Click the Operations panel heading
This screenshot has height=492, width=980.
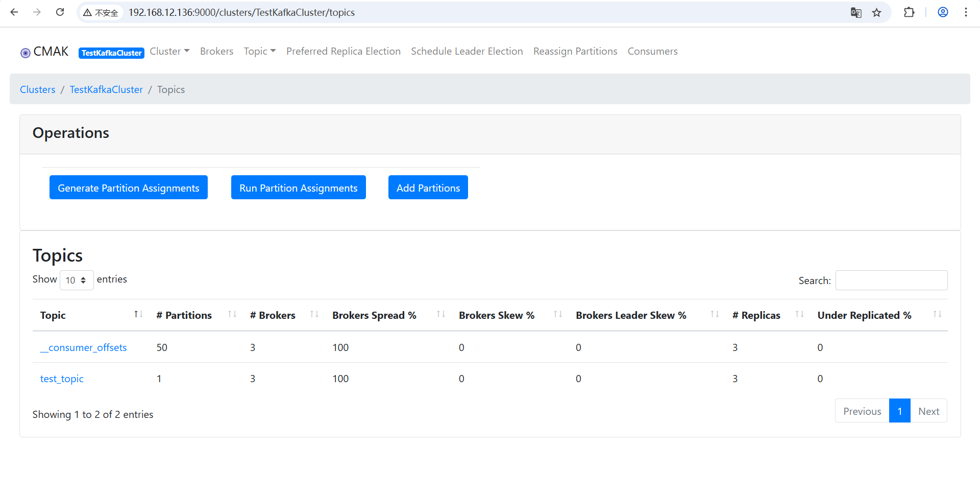[x=71, y=133]
